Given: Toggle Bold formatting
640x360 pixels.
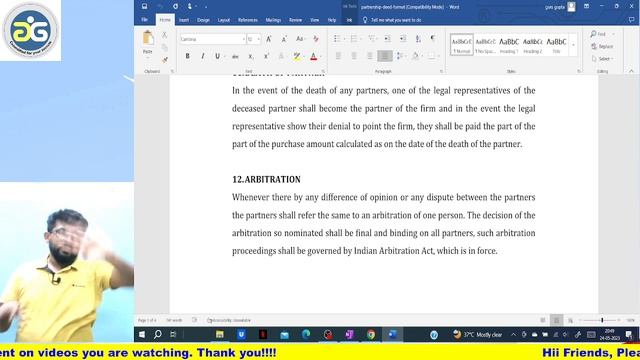Looking at the screenshot, I should (187, 56).
